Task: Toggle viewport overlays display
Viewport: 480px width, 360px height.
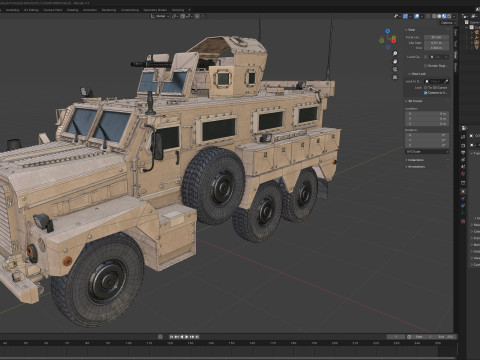Action: [417, 16]
